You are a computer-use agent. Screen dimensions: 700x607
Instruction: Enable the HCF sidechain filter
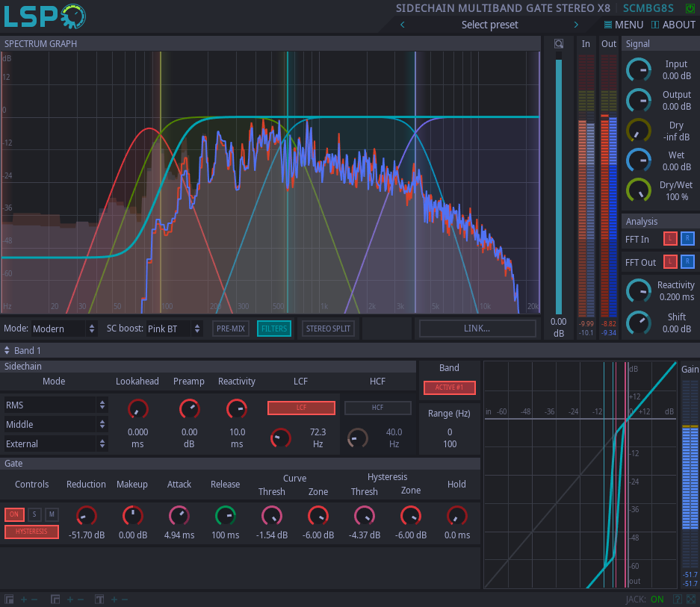click(377, 408)
